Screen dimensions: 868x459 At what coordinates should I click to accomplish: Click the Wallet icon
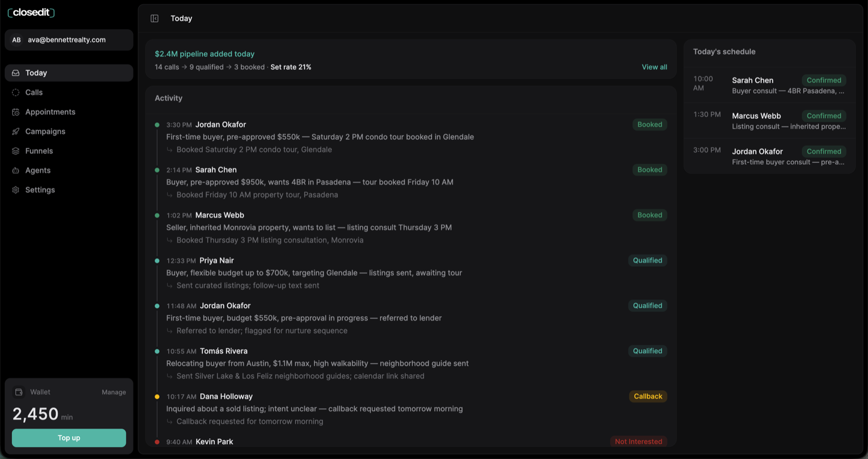[x=19, y=392]
